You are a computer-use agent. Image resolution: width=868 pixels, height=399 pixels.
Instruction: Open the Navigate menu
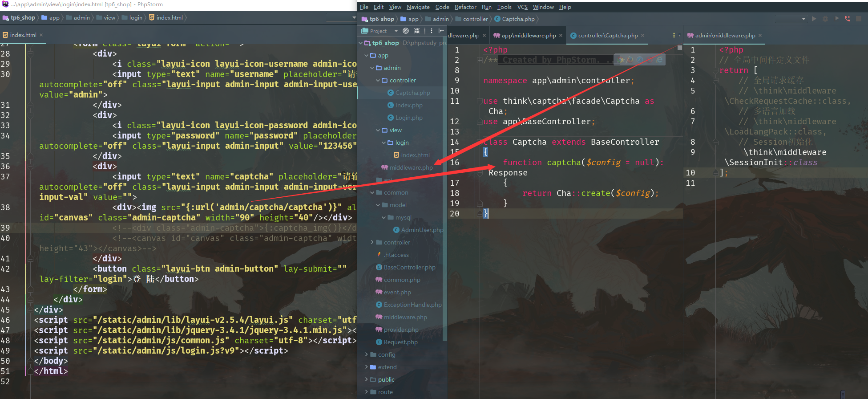pos(418,7)
